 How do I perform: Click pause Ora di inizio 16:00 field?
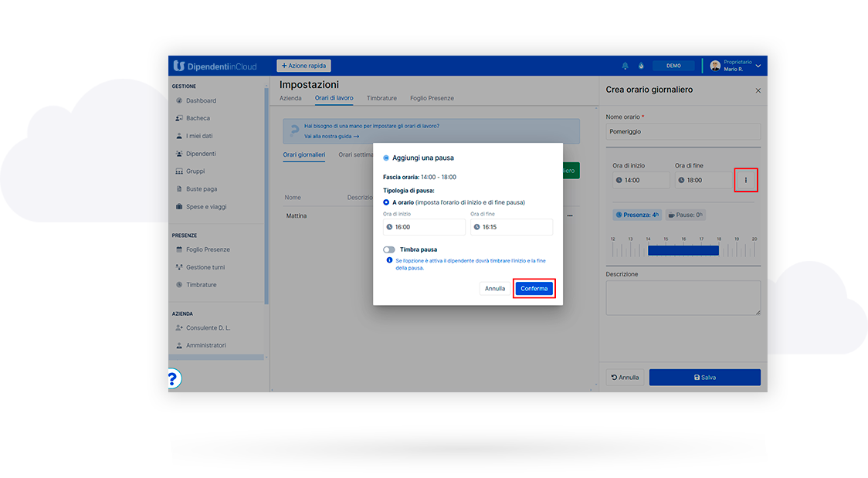point(424,227)
